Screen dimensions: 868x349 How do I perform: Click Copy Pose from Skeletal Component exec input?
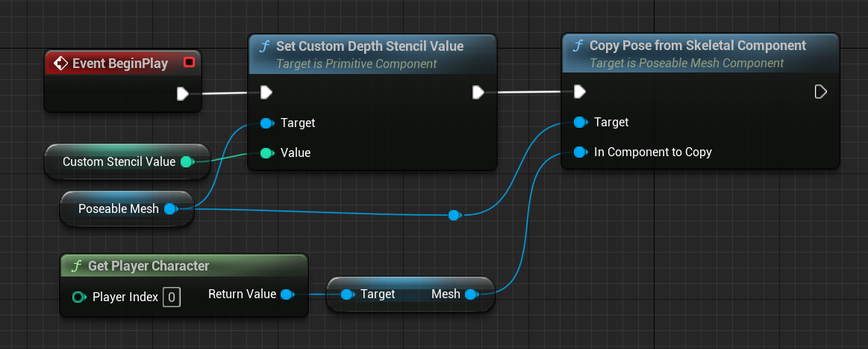tap(580, 92)
